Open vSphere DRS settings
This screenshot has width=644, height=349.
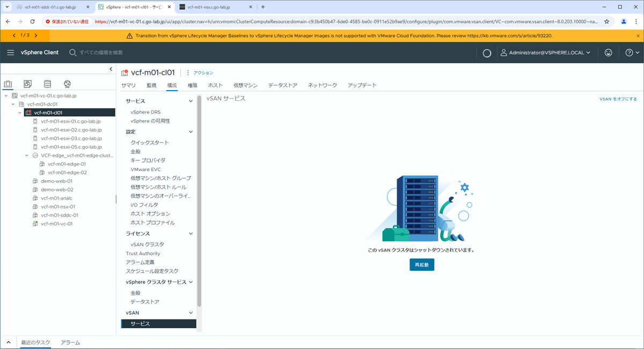point(145,112)
